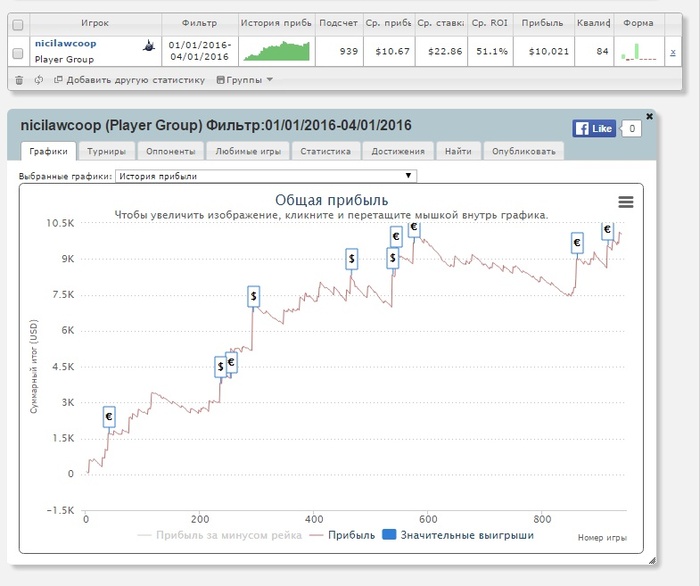This screenshot has height=586, width=700.
Task: Open the История прибыли chart dropdown
Action: (x=266, y=176)
